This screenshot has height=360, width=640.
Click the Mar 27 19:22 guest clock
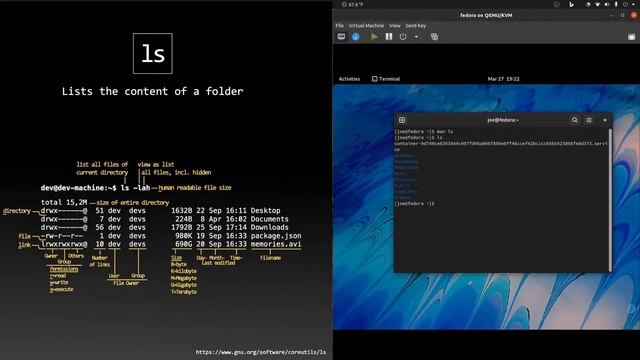(x=503, y=79)
